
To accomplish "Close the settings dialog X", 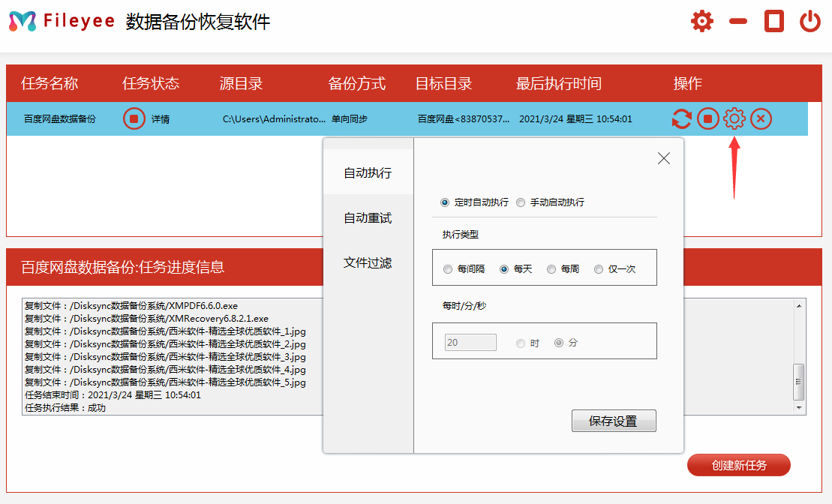I will 663,158.
